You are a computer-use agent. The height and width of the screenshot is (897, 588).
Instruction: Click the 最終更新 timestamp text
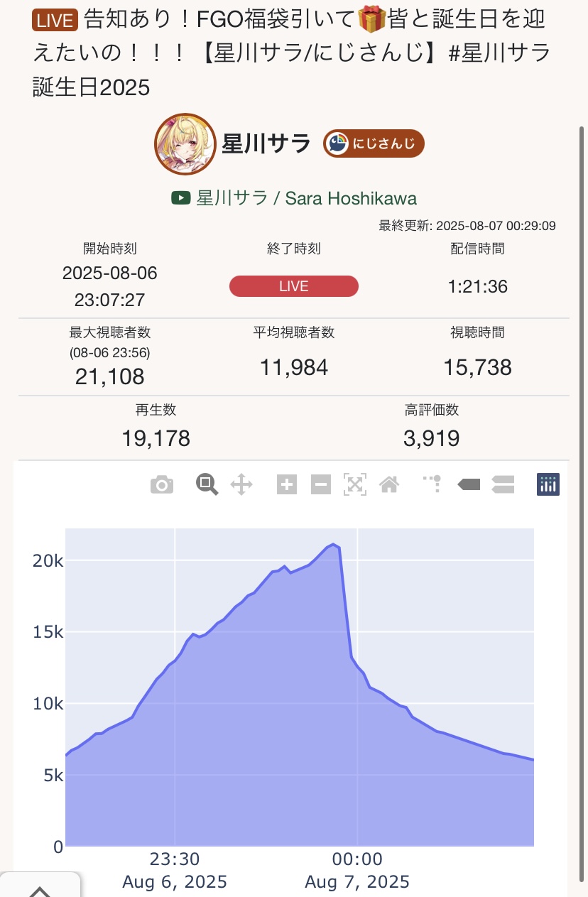coord(467,226)
